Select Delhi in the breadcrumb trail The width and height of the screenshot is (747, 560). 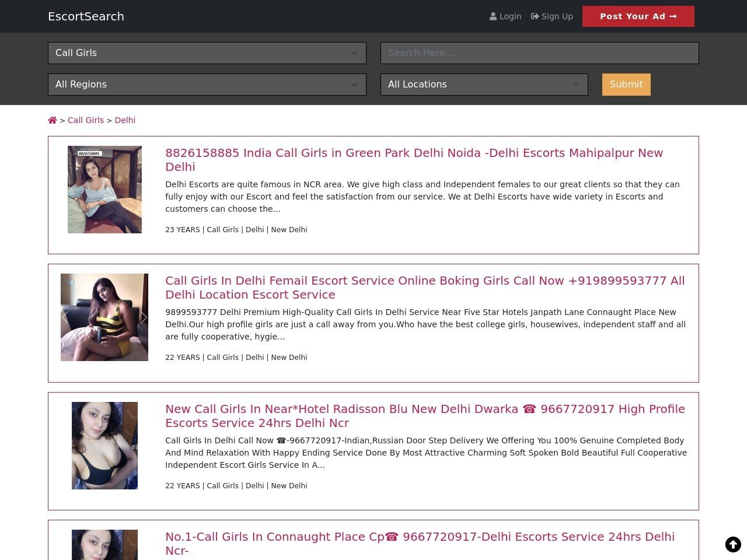click(125, 120)
